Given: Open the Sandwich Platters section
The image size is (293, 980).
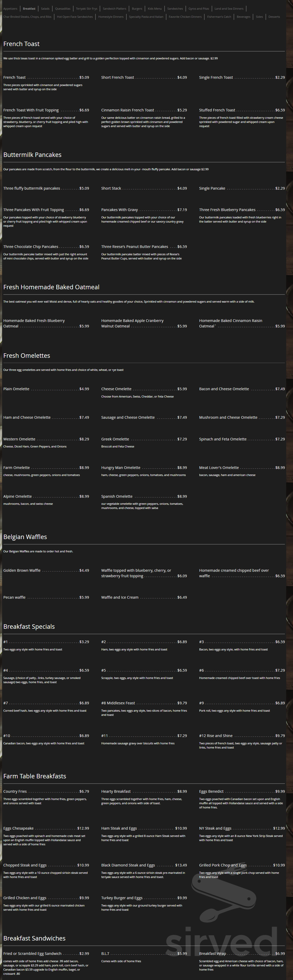Looking at the screenshot, I should [114, 8].
